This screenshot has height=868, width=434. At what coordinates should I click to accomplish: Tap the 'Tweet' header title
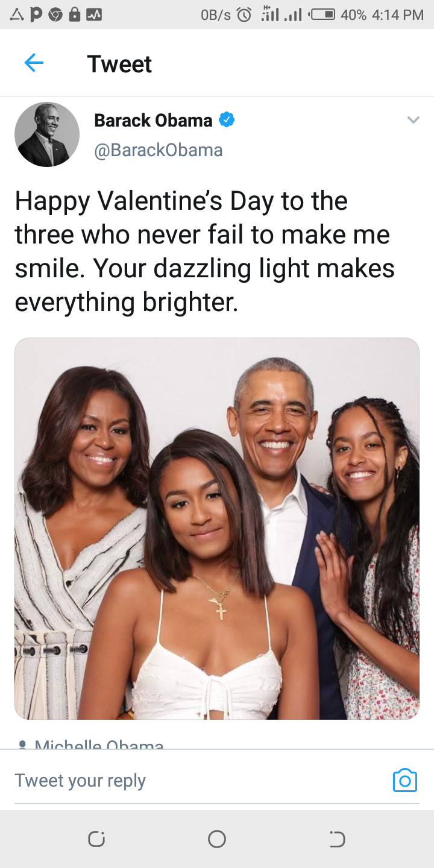[119, 64]
